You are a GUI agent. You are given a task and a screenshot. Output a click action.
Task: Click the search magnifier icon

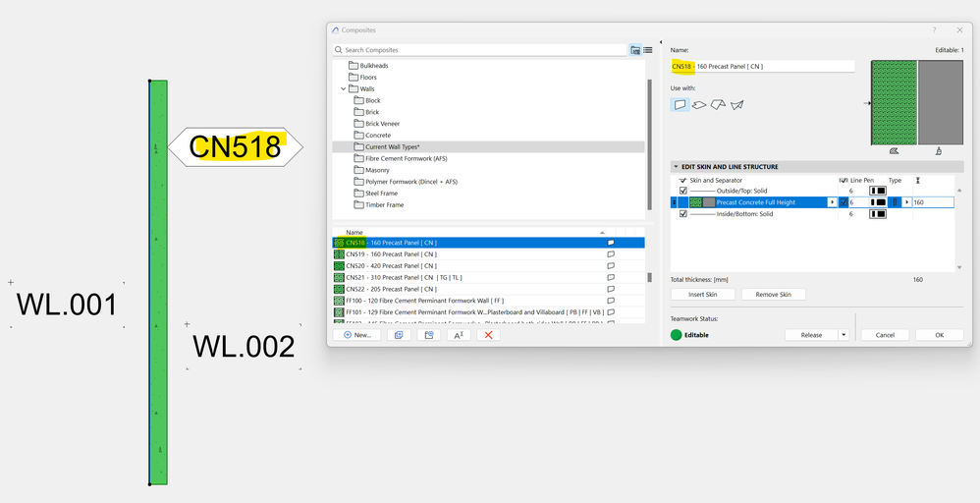(x=338, y=50)
